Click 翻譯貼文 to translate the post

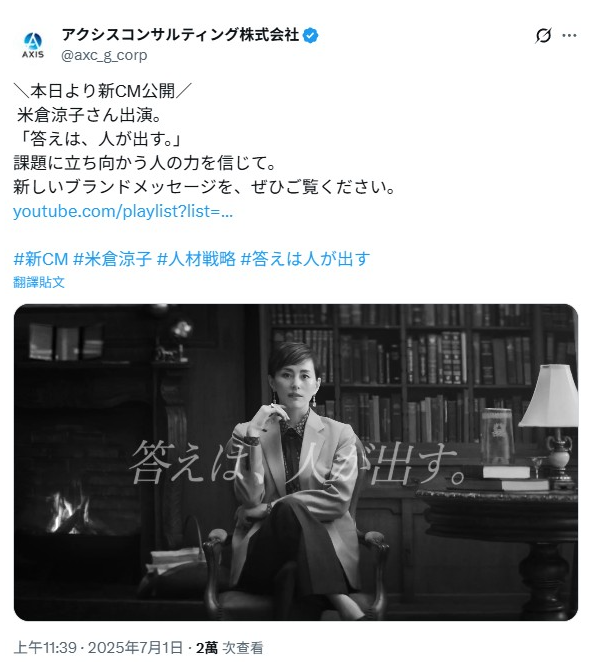39,282
